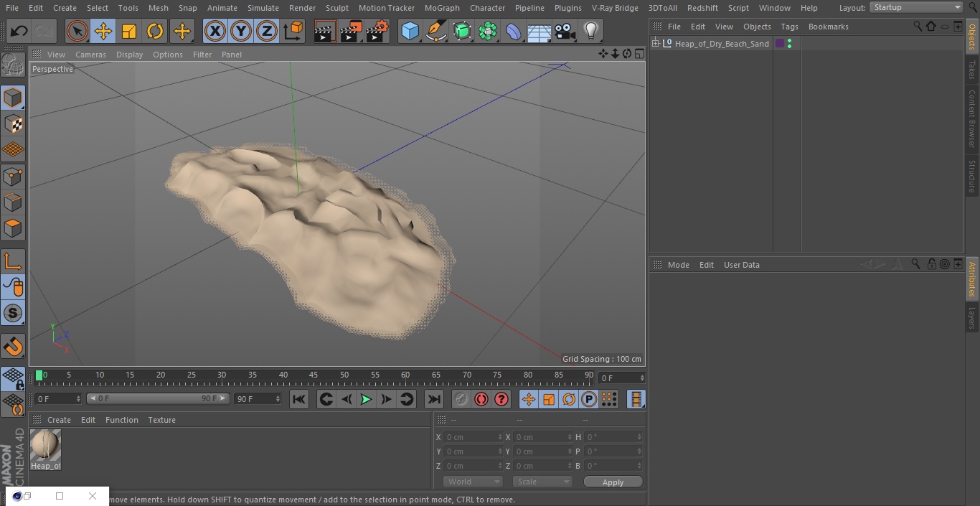Toggle Enable Snap magnet icon
The image size is (980, 506).
point(13,347)
